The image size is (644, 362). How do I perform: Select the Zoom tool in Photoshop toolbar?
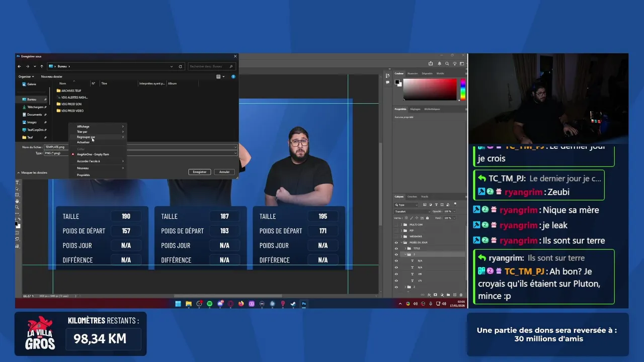(x=17, y=207)
